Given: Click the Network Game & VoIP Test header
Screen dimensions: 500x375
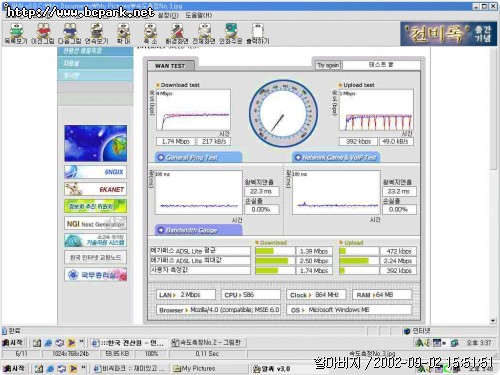Looking at the screenshot, I should (x=336, y=157).
